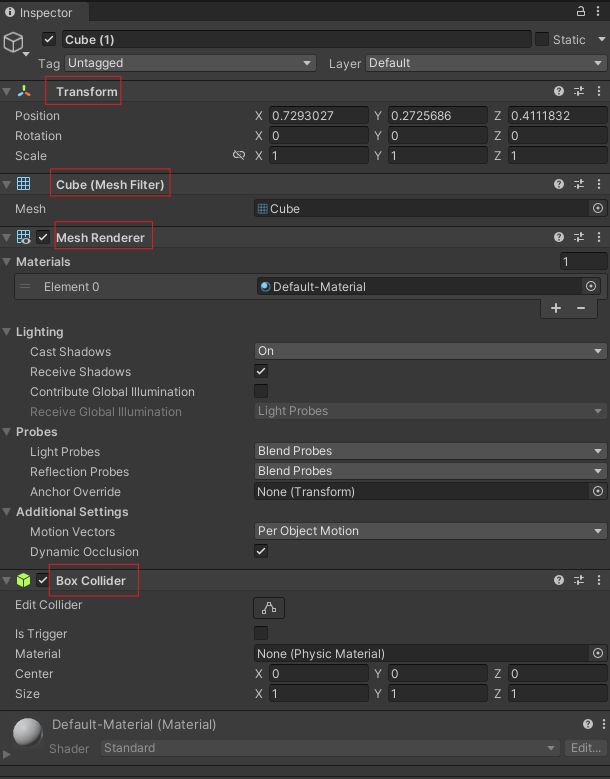Open Box Collider three-dot menu
The width and height of the screenshot is (610, 779).
click(x=599, y=580)
